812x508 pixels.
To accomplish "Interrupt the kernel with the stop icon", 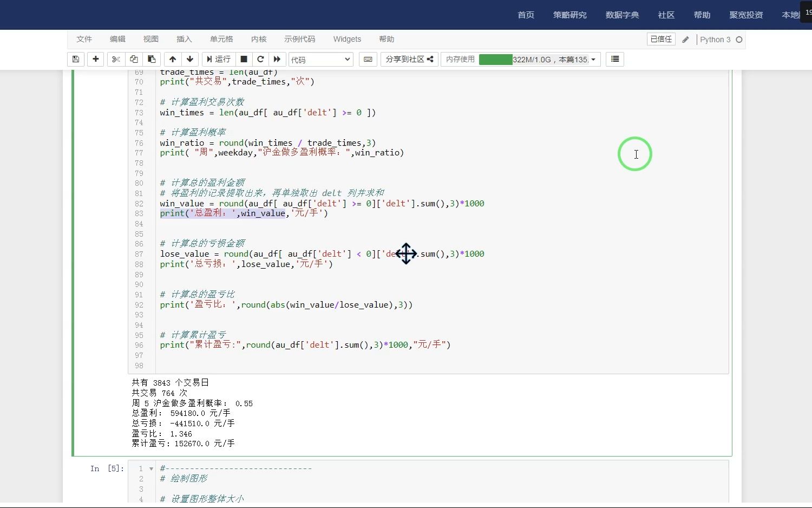I will point(244,59).
